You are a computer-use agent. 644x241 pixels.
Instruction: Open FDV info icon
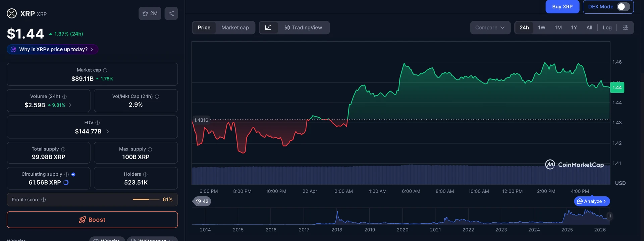point(98,123)
